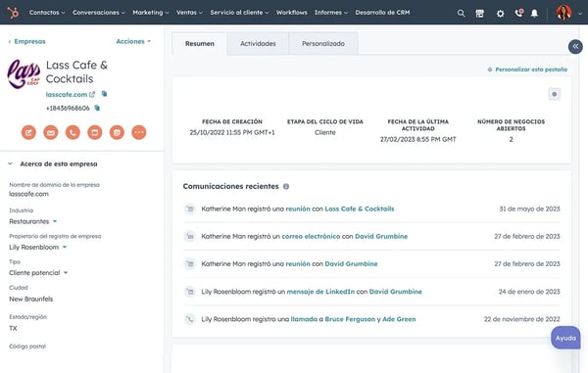Open the Bruce Ferguson contact link

[x=350, y=319]
